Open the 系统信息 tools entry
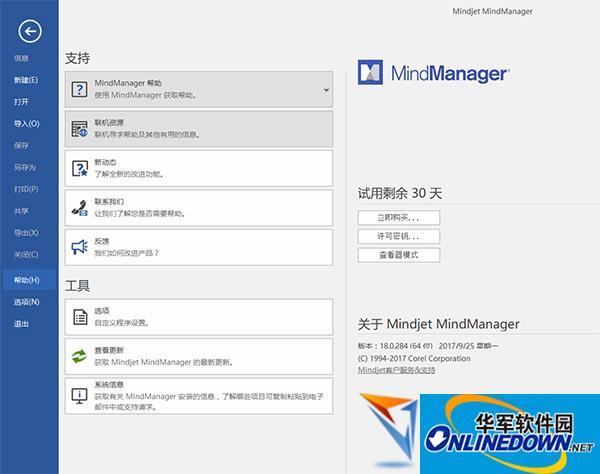Viewport: 600px width, 474px height. tap(199, 396)
